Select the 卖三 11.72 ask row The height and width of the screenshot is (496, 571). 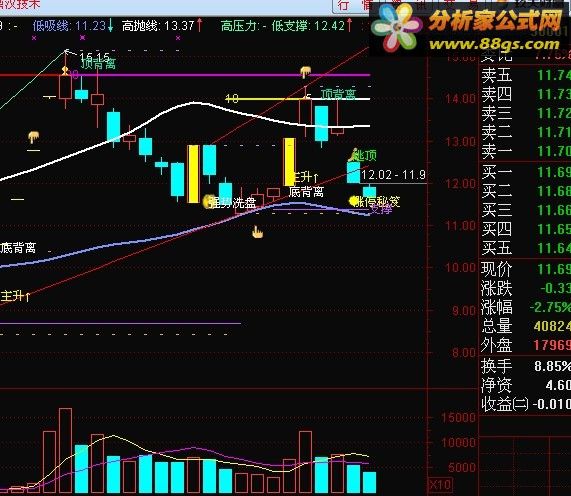tap(525, 113)
